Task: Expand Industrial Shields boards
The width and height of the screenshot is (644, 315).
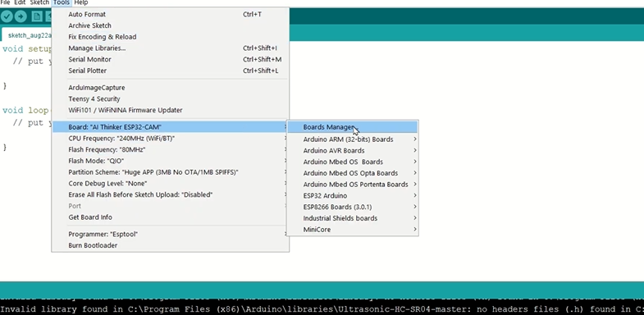Action: coord(353,218)
